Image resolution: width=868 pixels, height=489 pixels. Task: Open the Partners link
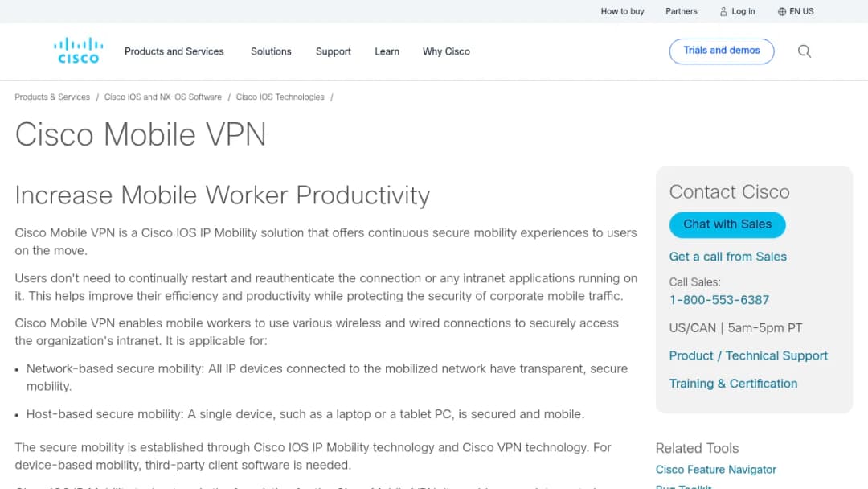pos(681,11)
